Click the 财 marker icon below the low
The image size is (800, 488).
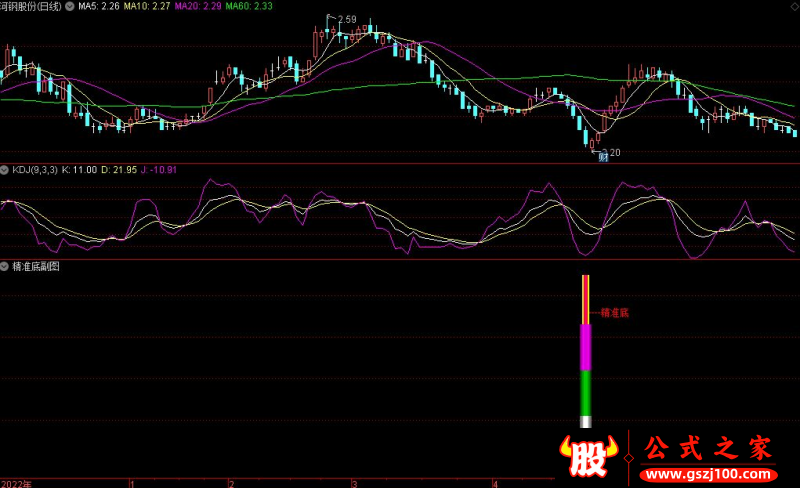603,157
